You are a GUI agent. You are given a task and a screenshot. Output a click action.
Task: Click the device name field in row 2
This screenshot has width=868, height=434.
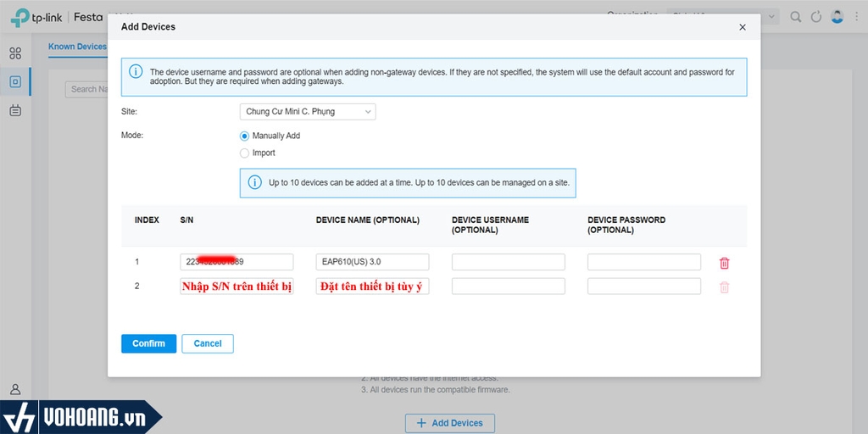(x=373, y=287)
